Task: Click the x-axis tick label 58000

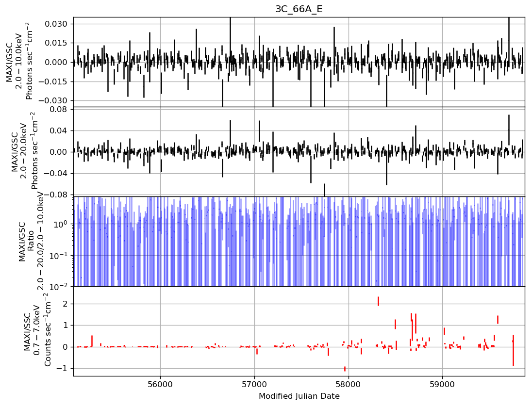Action: [349, 385]
